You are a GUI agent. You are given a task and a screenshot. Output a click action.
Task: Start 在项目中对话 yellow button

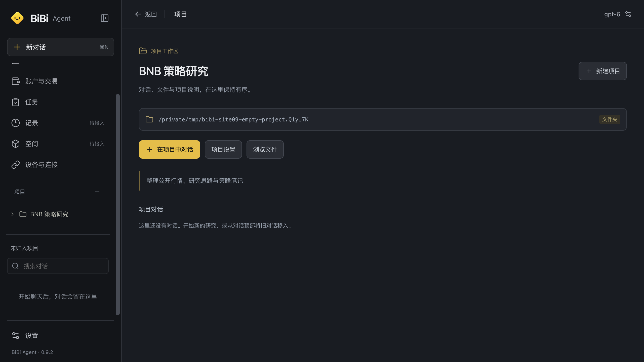pyautogui.click(x=170, y=150)
